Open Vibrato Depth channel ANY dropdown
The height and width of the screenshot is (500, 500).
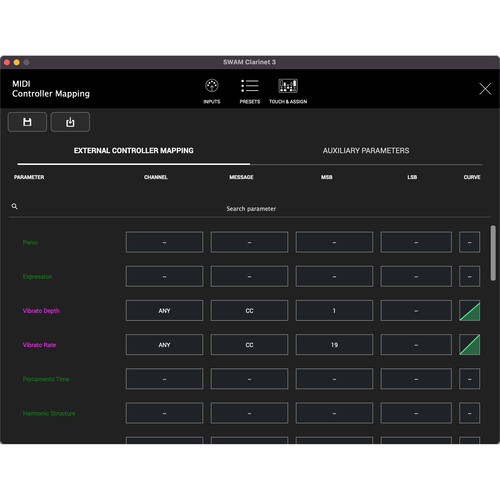click(x=164, y=311)
